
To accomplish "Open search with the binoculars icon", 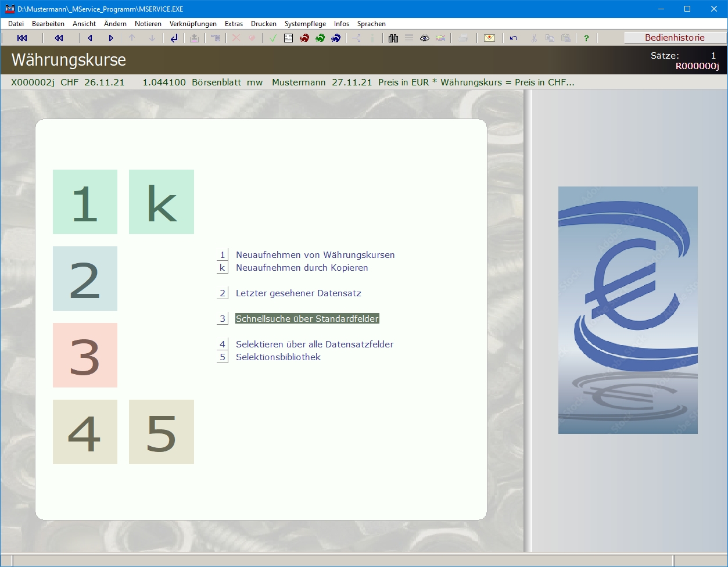I will (393, 38).
